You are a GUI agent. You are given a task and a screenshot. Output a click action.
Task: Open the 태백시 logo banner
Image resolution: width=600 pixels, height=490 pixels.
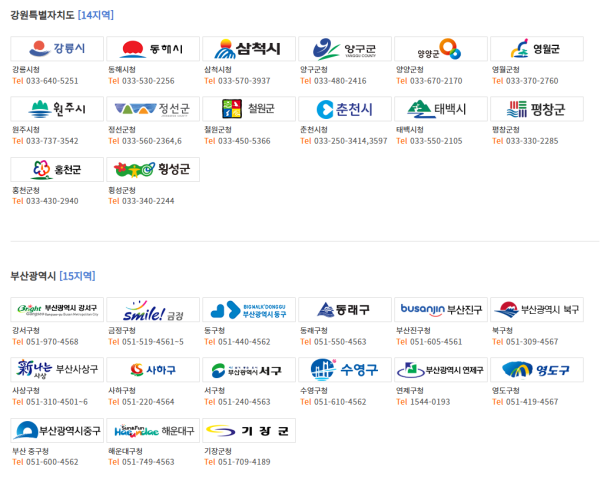[441, 109]
